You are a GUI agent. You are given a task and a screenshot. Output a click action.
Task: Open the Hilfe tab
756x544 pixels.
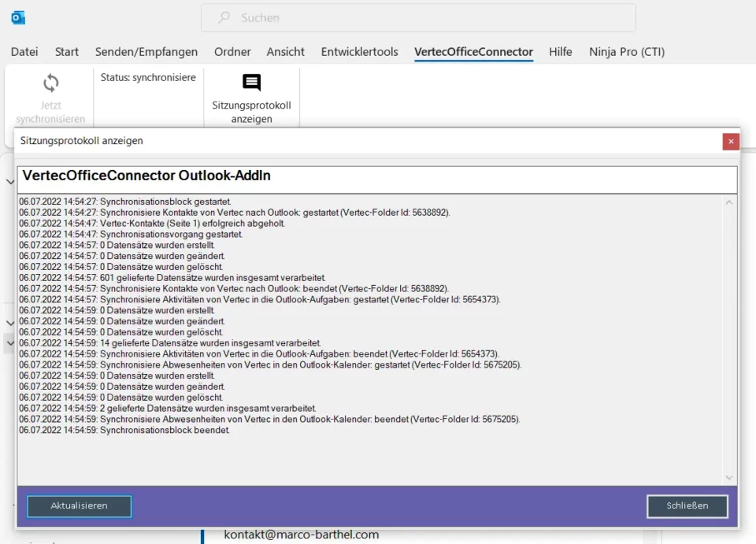click(x=560, y=51)
